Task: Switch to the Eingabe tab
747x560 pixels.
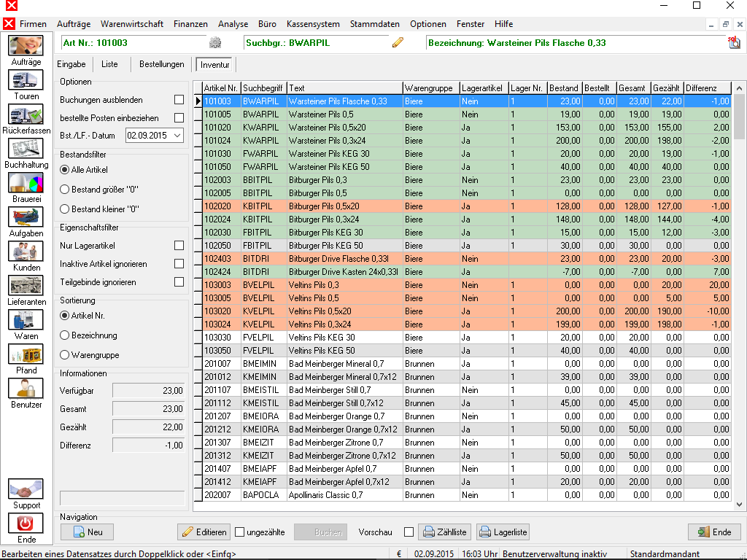Action: click(x=71, y=64)
